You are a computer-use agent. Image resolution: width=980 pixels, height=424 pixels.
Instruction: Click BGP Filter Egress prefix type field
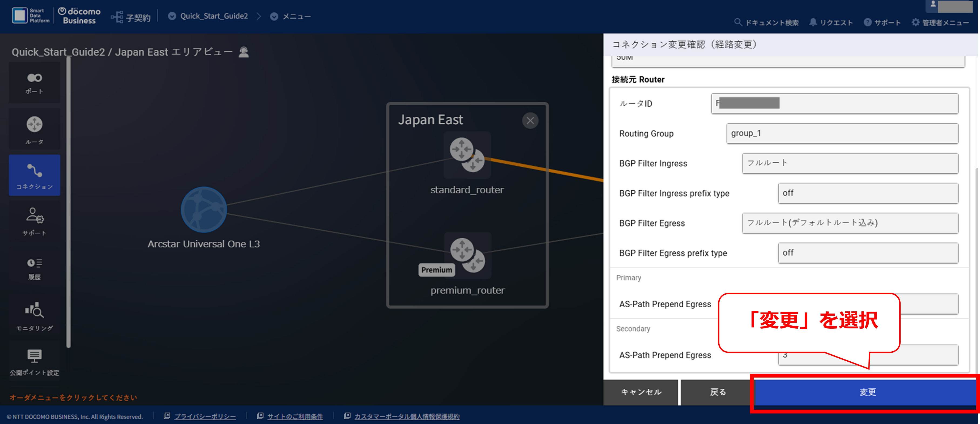[x=868, y=253]
